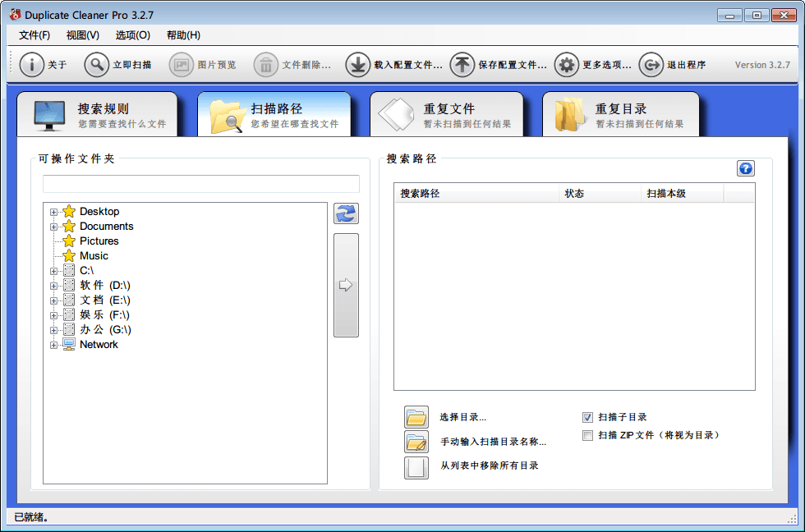Click the 图片预览 image preview icon
Image resolution: width=805 pixels, height=532 pixels.
pos(182,65)
